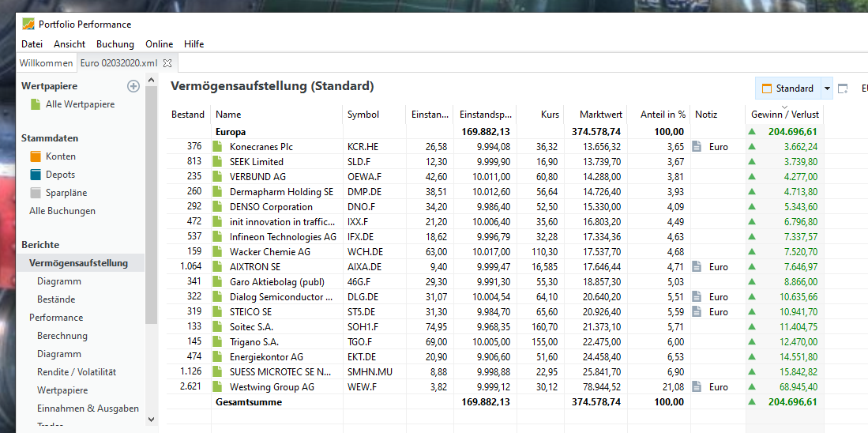This screenshot has width=868, height=433.
Task: Open the Online menu
Action: (x=160, y=44)
